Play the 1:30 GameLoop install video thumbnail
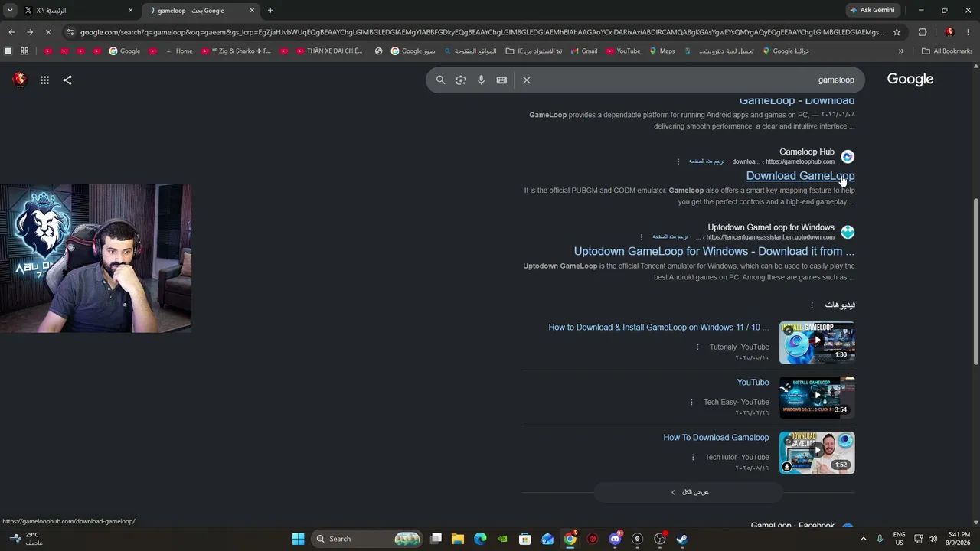980x551 pixels. click(x=817, y=342)
